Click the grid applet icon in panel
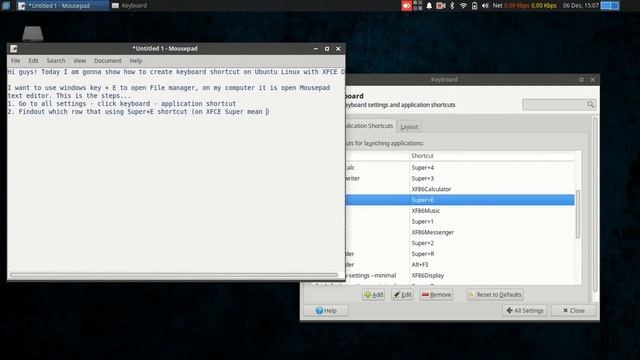The height and width of the screenshot is (360, 640). pyautogui.click(x=418, y=6)
